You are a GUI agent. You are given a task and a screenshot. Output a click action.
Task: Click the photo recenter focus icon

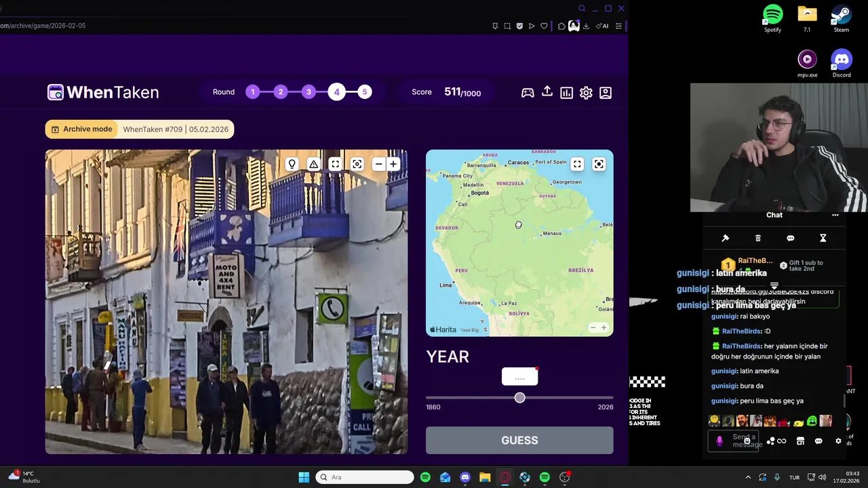tap(357, 164)
